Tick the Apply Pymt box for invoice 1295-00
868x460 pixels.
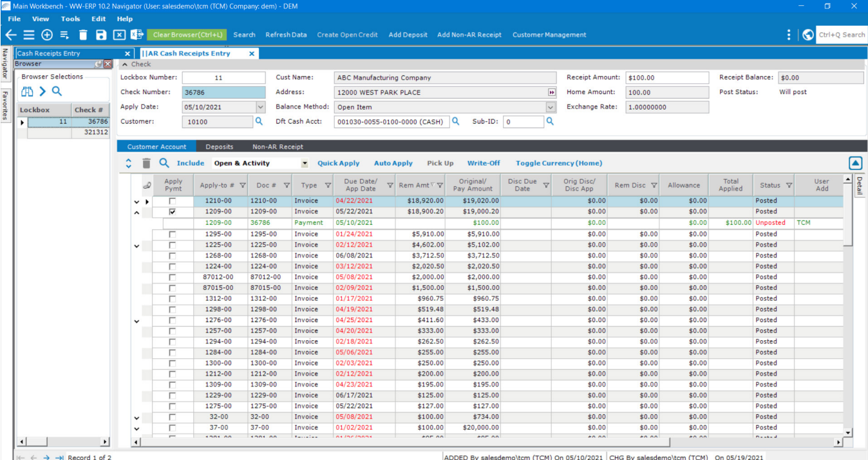point(172,235)
